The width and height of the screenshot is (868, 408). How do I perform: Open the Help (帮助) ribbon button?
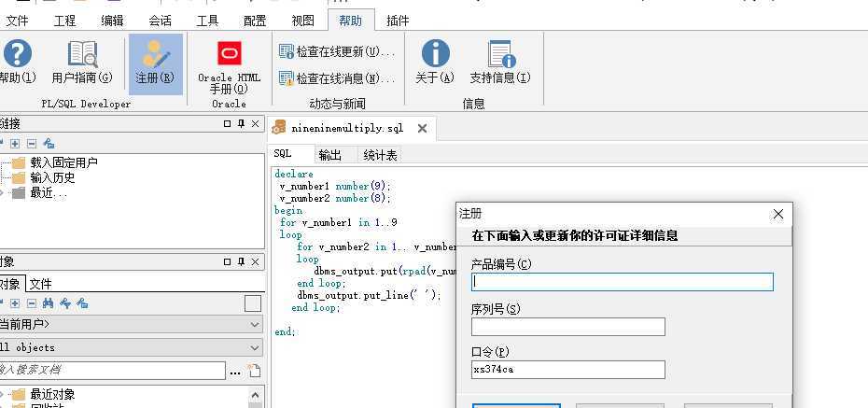coord(17,62)
